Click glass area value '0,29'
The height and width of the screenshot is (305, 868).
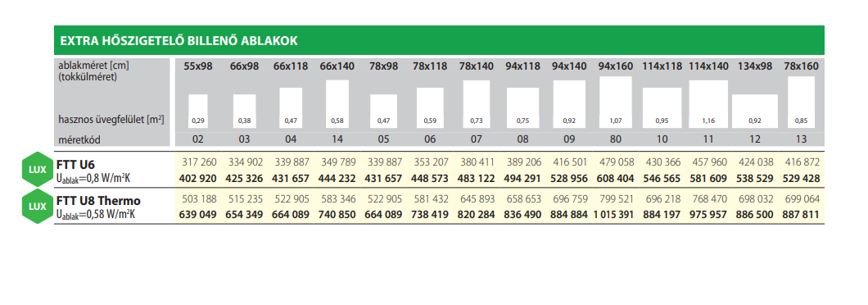(197, 121)
